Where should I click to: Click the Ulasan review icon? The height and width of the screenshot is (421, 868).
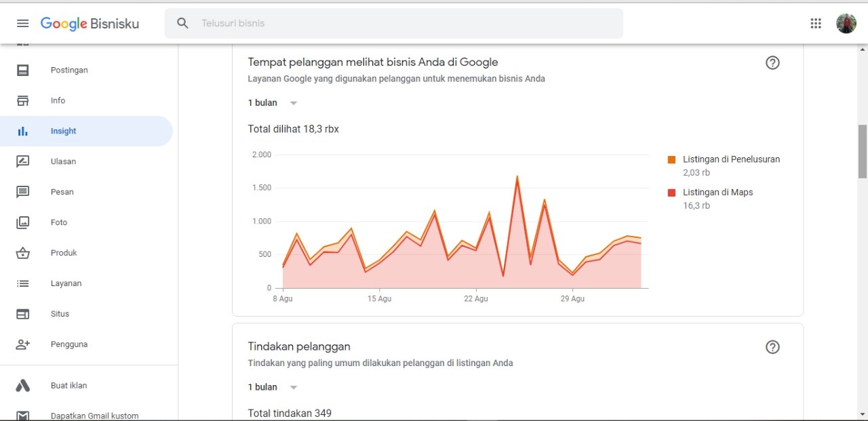tap(23, 161)
